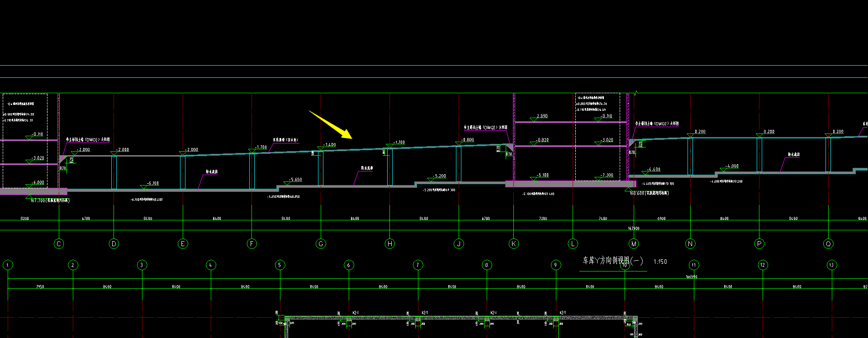Pick numbered axis bubble 2
868x338 pixels.
73,265
